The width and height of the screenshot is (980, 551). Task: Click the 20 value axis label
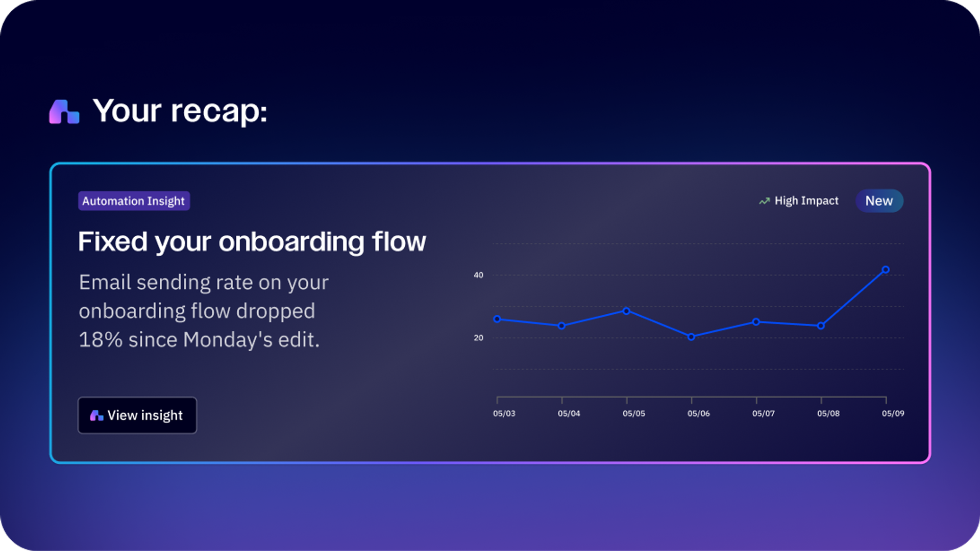(478, 338)
